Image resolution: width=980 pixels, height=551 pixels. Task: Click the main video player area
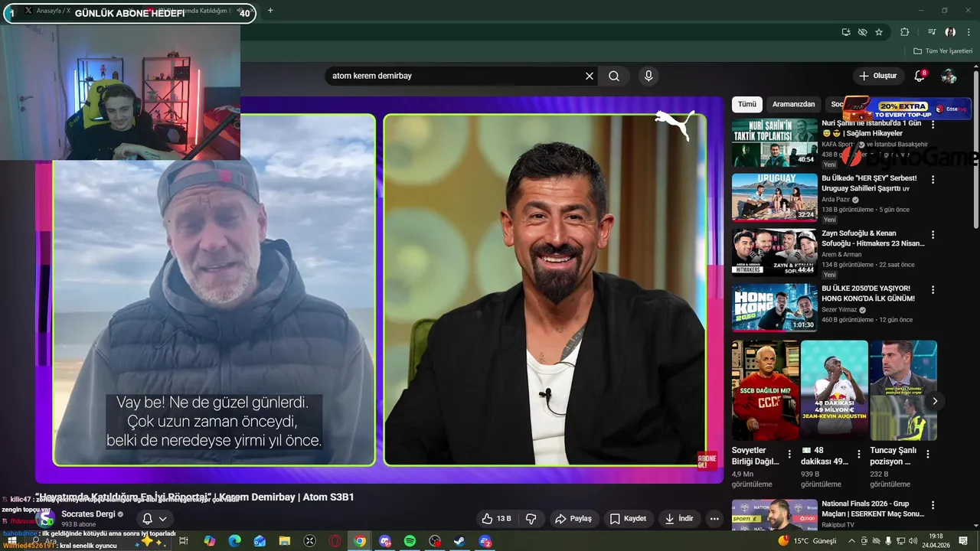click(379, 289)
